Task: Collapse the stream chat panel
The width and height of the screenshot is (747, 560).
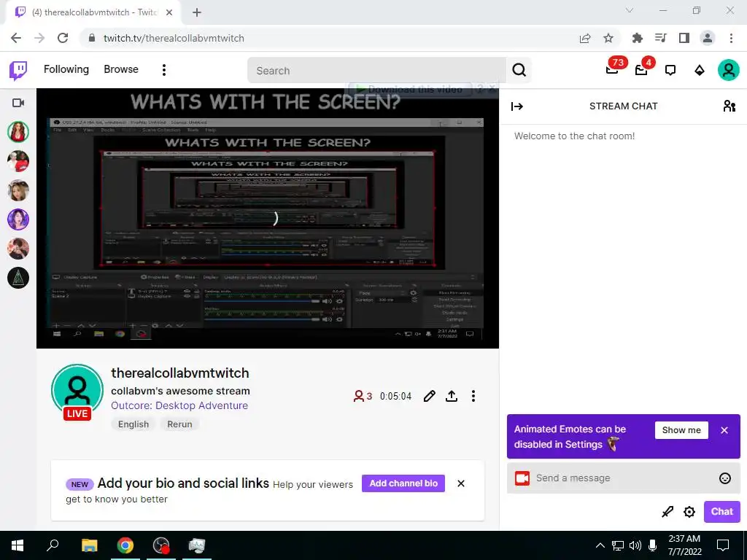Action: click(x=517, y=106)
